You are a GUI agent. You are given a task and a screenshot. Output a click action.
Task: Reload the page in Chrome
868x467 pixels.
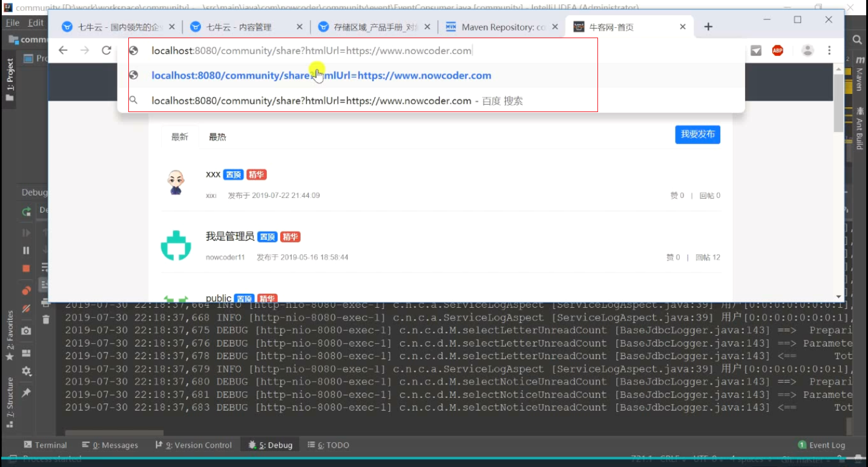[x=107, y=50]
